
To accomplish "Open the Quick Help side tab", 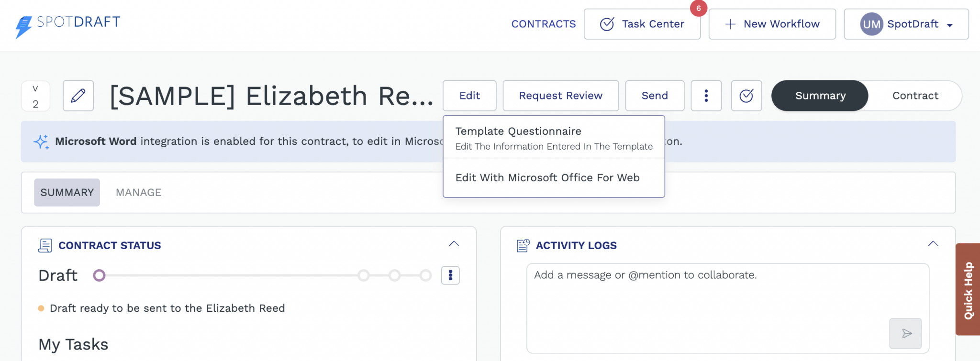I will pos(968,290).
